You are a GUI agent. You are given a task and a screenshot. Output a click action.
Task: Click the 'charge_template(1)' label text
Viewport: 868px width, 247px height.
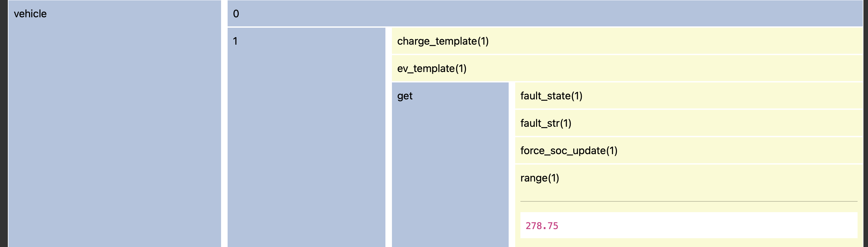[443, 41]
